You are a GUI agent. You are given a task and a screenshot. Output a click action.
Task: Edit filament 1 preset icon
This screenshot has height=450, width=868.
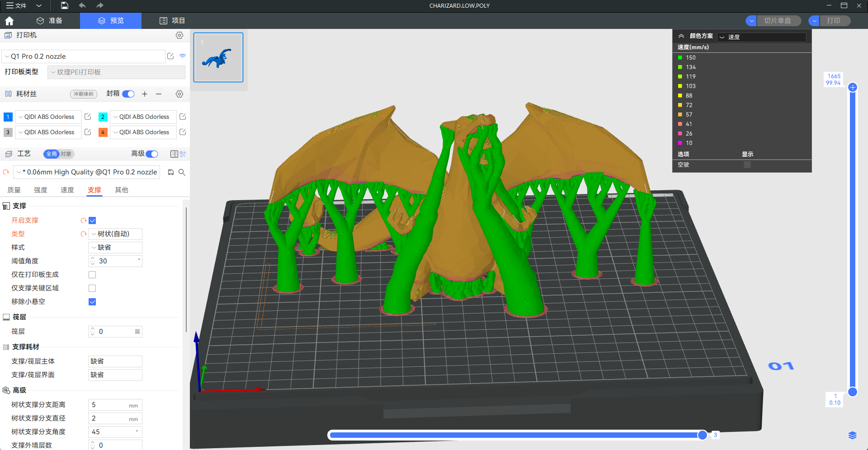(x=88, y=117)
